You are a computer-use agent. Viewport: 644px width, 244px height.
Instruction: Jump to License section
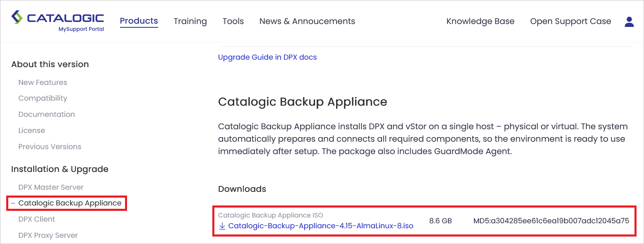coord(31,130)
